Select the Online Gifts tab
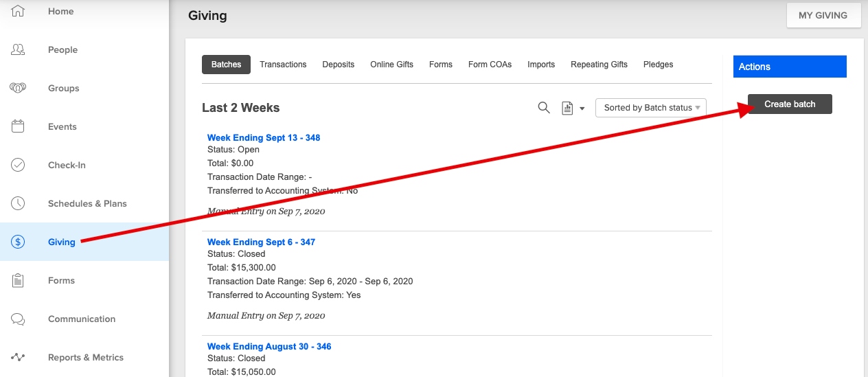868x377 pixels. pos(391,65)
